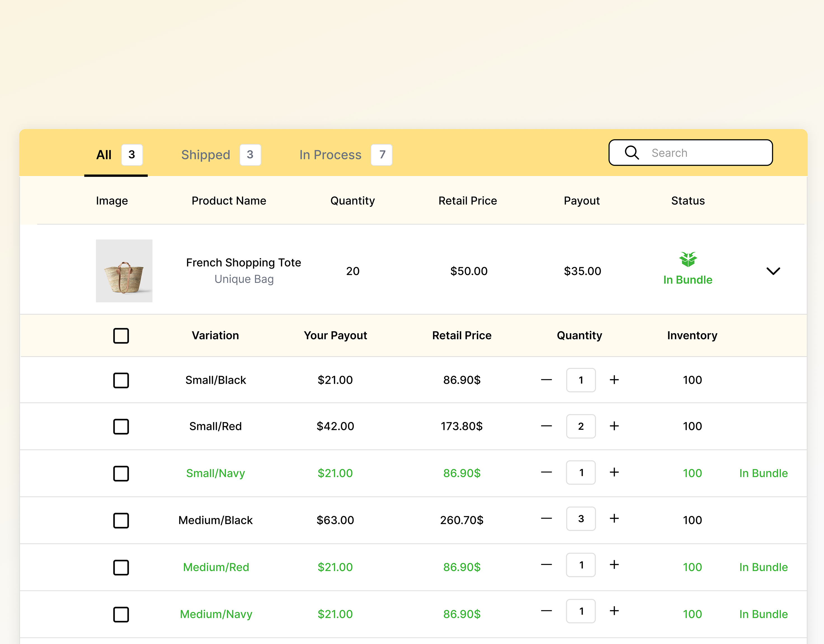Click the green In Bundle box icon
This screenshot has height=644, width=824.
point(688,259)
